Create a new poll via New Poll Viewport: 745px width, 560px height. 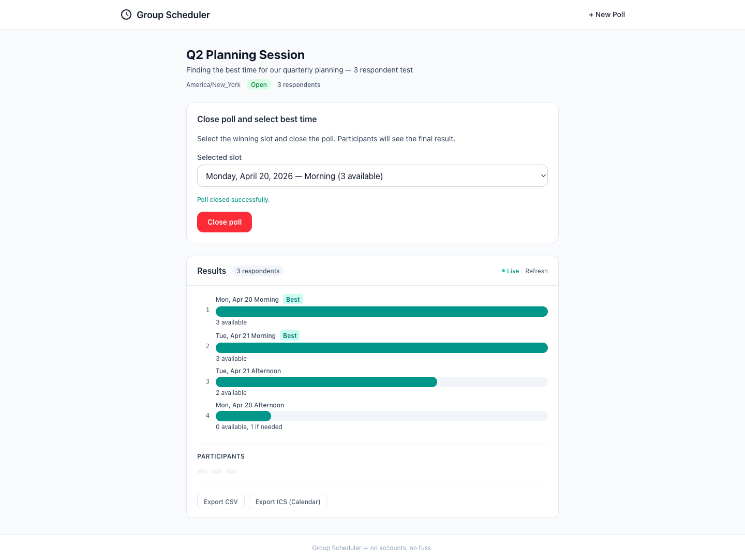(607, 14)
